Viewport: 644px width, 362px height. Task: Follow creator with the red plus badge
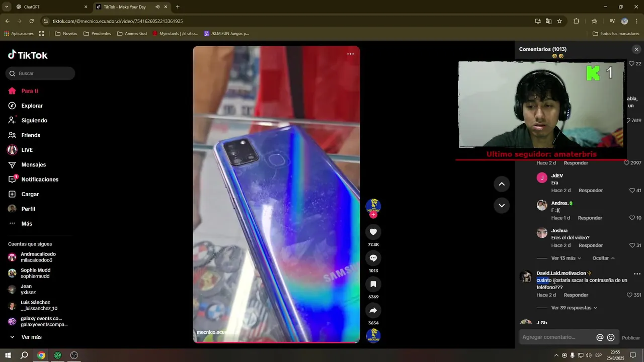(x=373, y=215)
